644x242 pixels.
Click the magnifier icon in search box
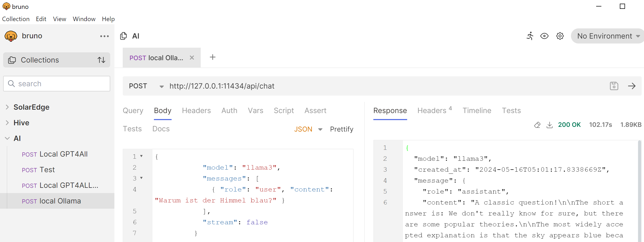[11, 84]
